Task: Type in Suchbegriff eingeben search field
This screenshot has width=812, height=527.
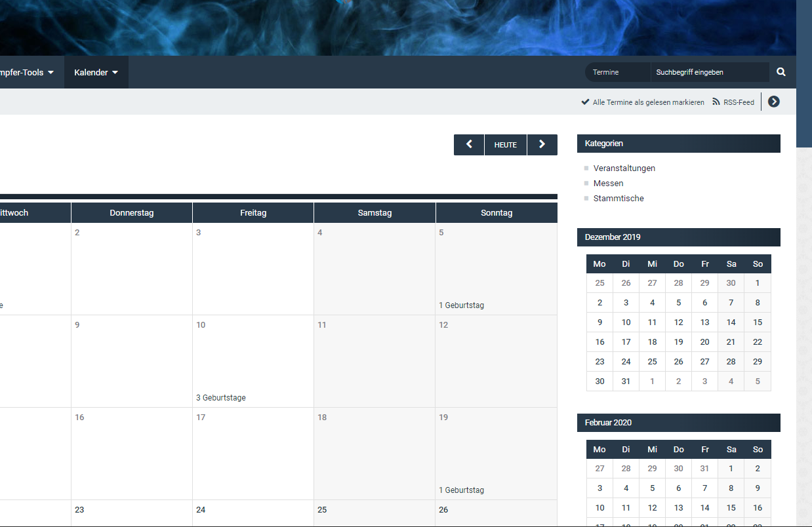Action: (x=708, y=72)
